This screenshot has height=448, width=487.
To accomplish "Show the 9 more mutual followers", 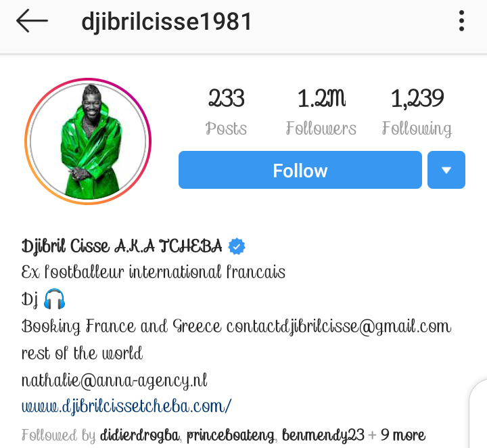I will pos(403,435).
